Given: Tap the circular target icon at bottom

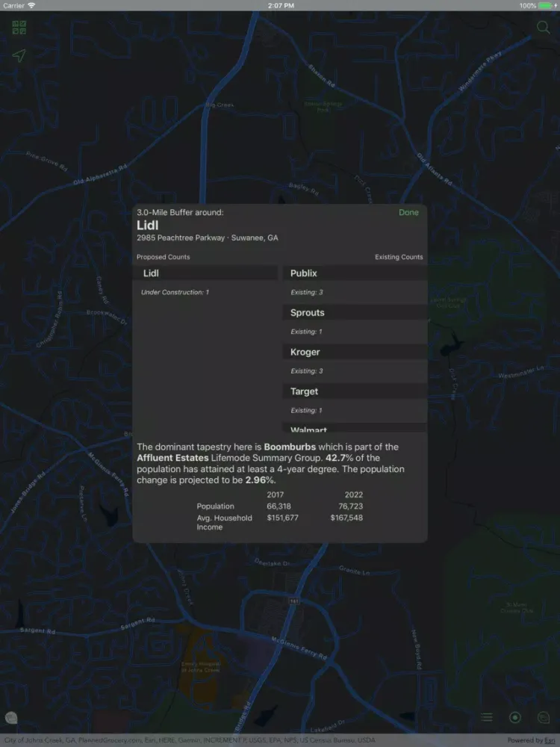Looking at the screenshot, I should 514,717.
